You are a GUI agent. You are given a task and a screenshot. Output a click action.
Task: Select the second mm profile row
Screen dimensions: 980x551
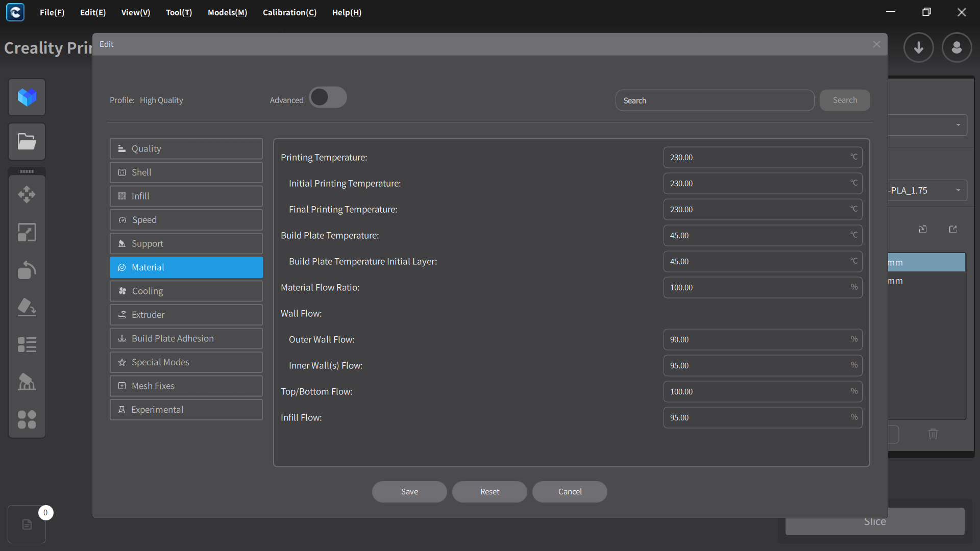(x=926, y=281)
